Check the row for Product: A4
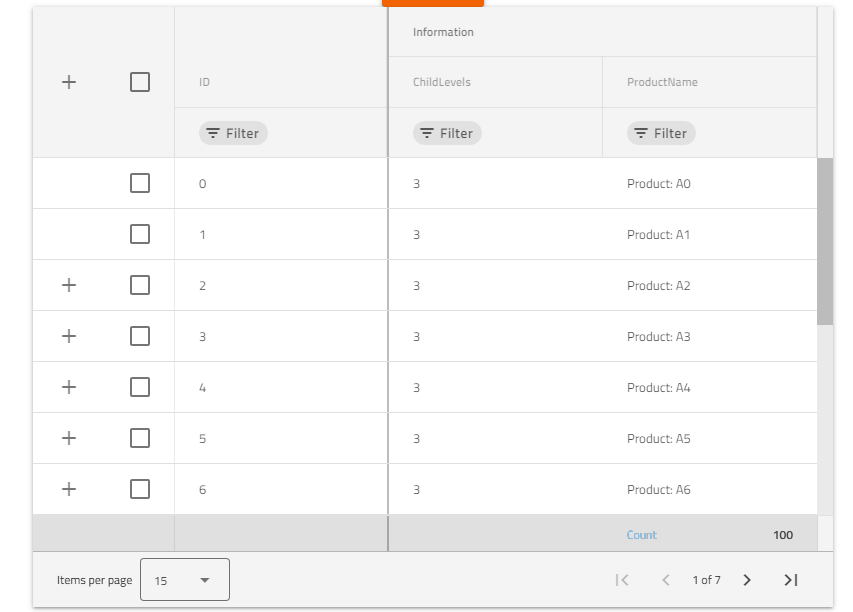The width and height of the screenshot is (853, 612). coord(139,387)
